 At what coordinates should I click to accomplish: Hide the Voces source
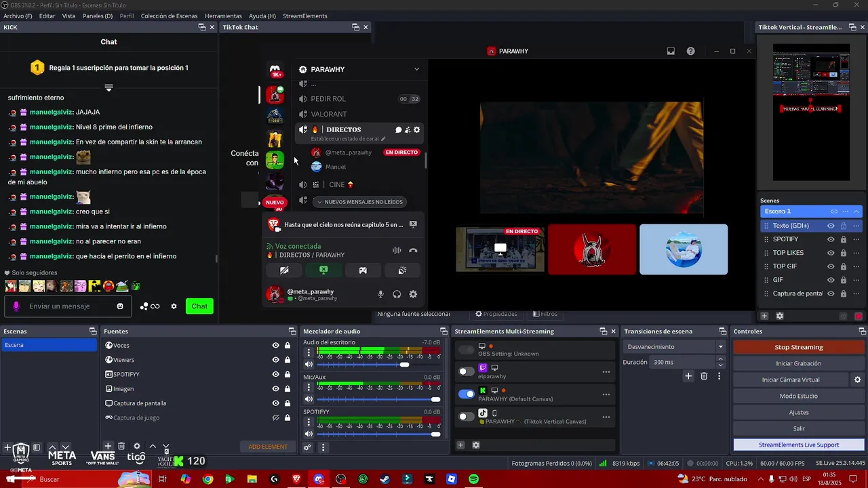tap(275, 346)
